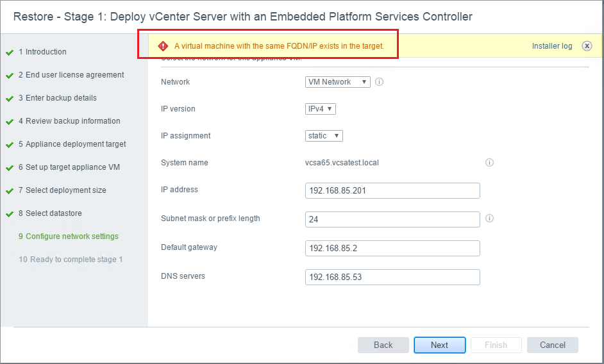604x364 pixels.
Task: Focus the Default gateway text field
Action: click(392, 248)
